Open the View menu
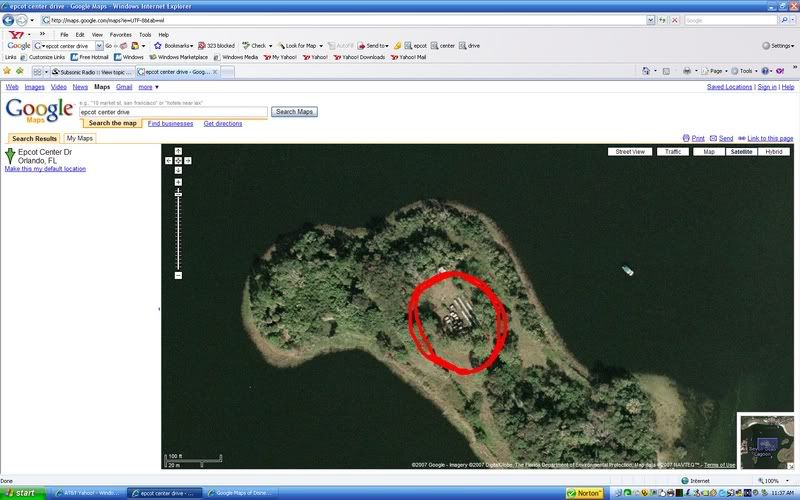This screenshot has width=800, height=500. click(x=97, y=35)
